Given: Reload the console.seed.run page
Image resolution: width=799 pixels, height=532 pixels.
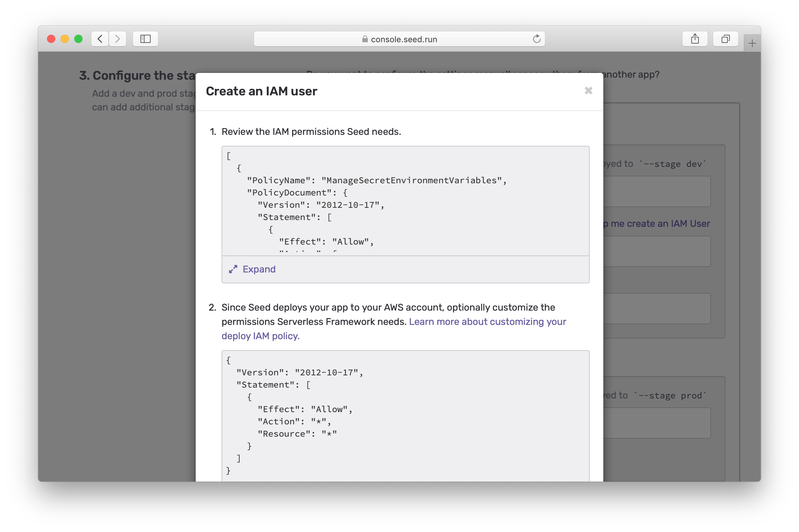Looking at the screenshot, I should pos(537,39).
